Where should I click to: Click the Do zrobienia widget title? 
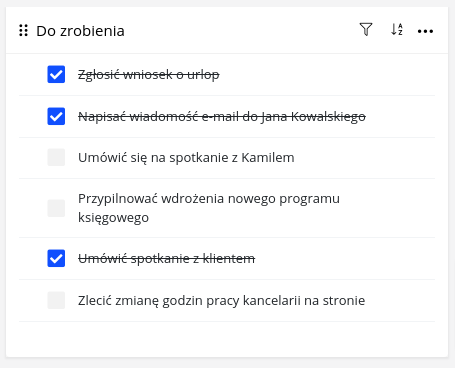click(80, 31)
